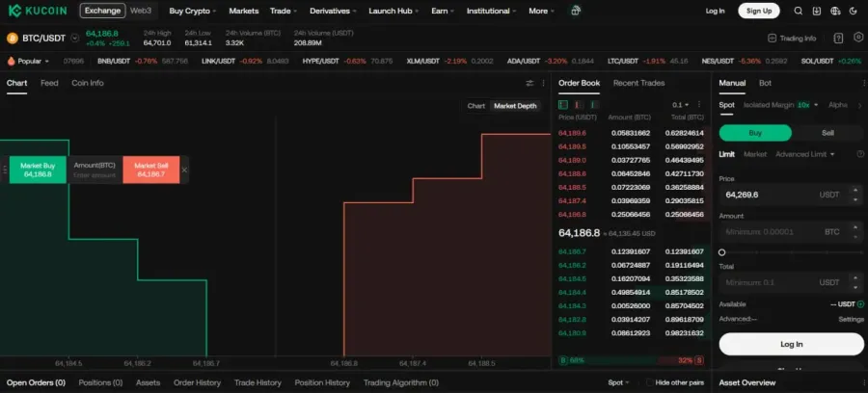This screenshot has height=393, width=868.
Task: Show buy-only order book view icon
Action: pyautogui.click(x=594, y=104)
